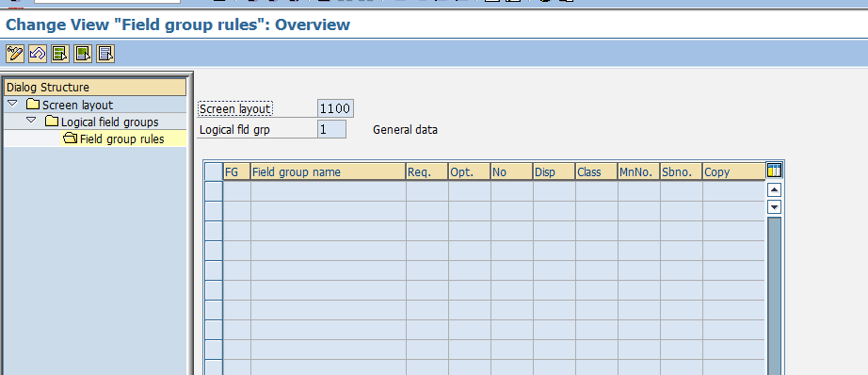
Task: Select Field group rules tree item
Action: (121, 139)
